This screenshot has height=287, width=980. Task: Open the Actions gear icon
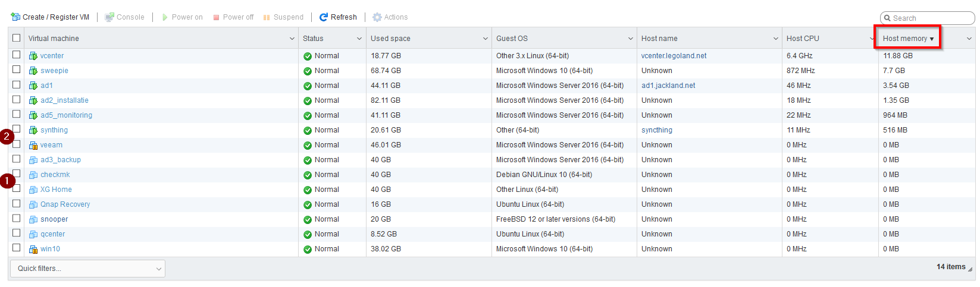click(x=377, y=17)
